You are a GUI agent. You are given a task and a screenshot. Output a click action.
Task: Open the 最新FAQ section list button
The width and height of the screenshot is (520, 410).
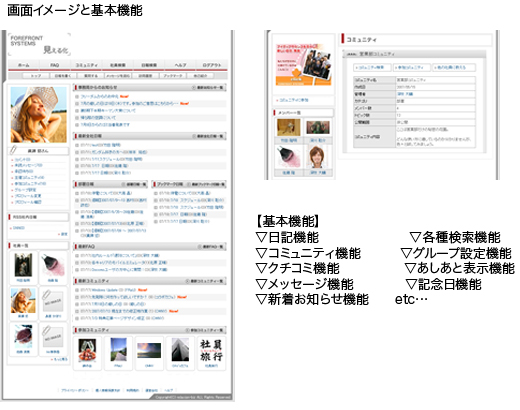(211, 247)
